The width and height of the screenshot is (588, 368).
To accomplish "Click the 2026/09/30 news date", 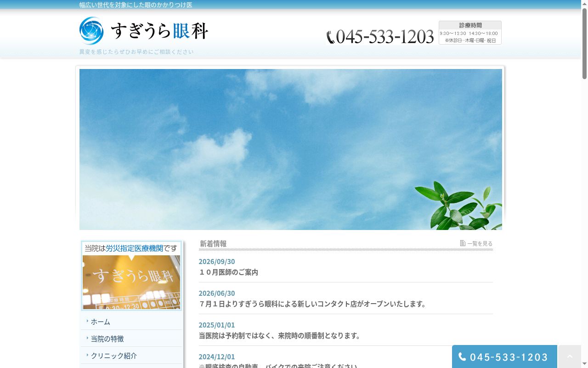I will pyautogui.click(x=217, y=261).
